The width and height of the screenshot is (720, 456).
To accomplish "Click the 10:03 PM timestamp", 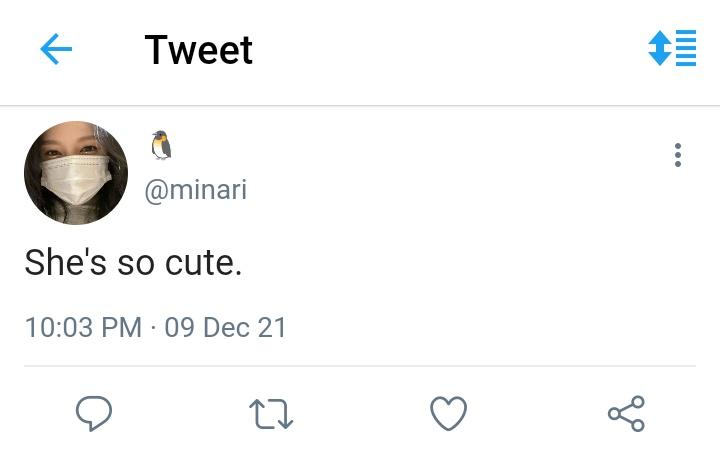I will (84, 327).
